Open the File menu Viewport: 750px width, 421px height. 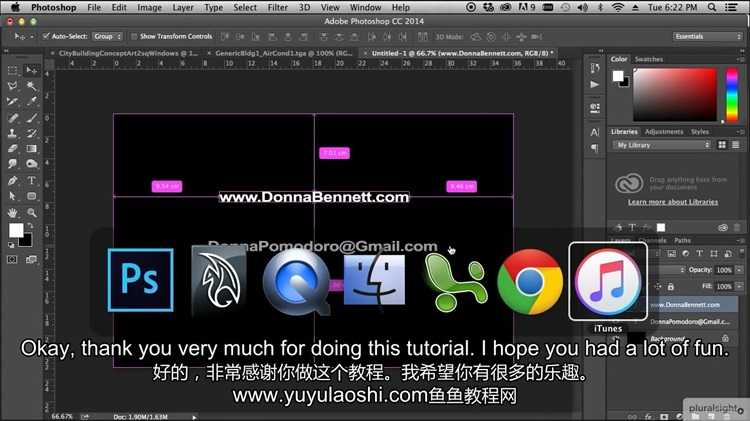[x=94, y=7]
